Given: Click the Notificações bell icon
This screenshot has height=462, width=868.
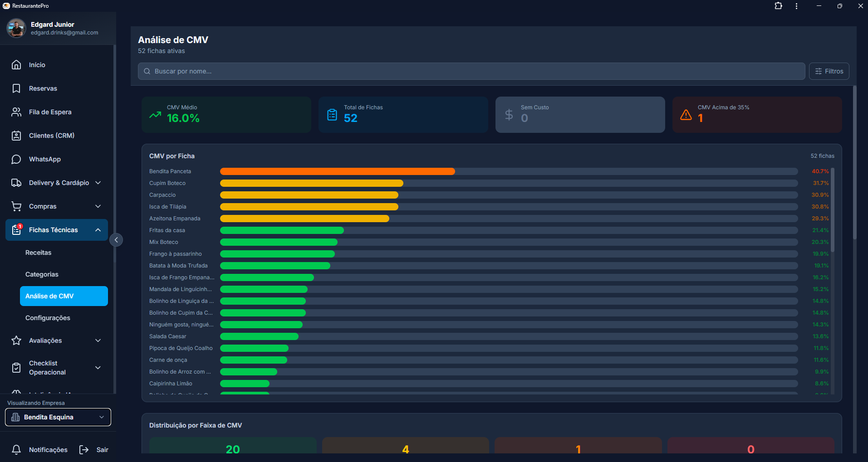Looking at the screenshot, I should (x=16, y=449).
